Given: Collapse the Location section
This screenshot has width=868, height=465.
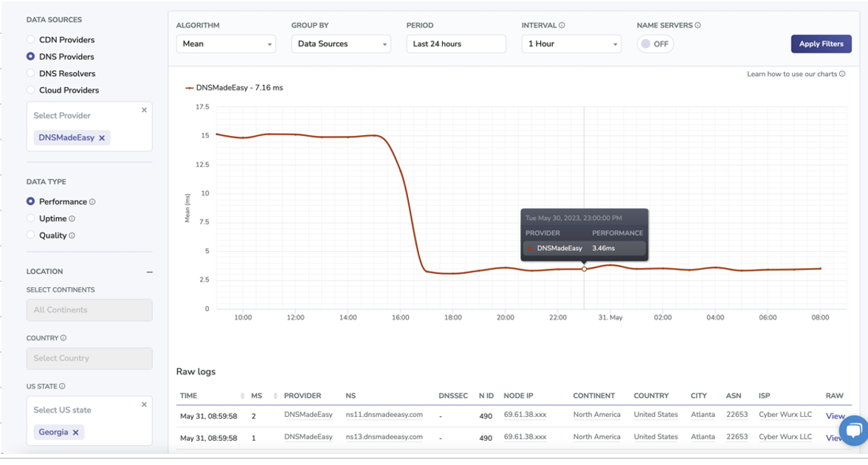Looking at the screenshot, I should tap(149, 272).
